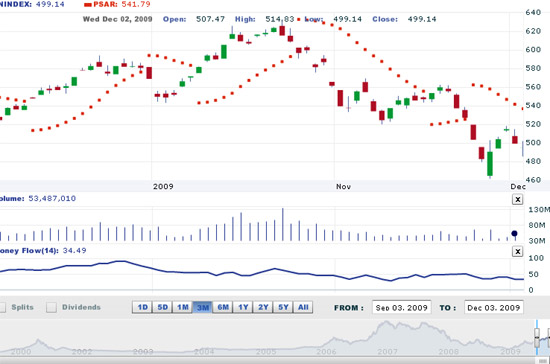Click the left handle of the range slider
This screenshot has width=550, height=364.
[537, 337]
